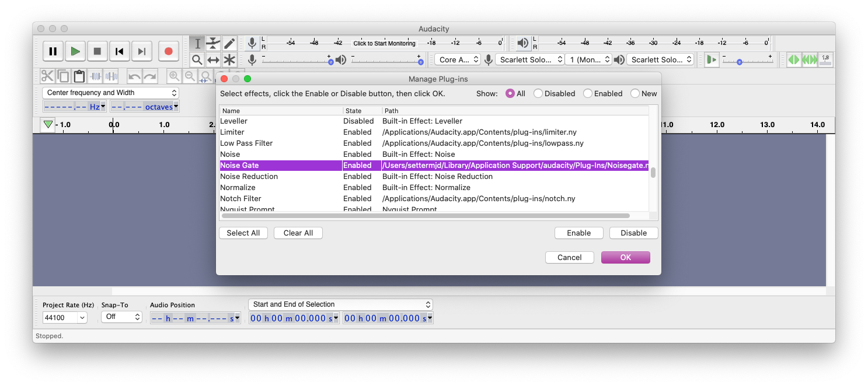Start playback with the green Play button
The image size is (868, 386).
pos(75,51)
